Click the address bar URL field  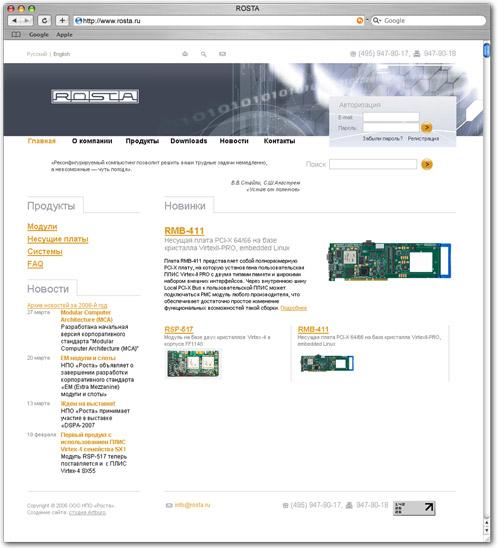[218, 21]
